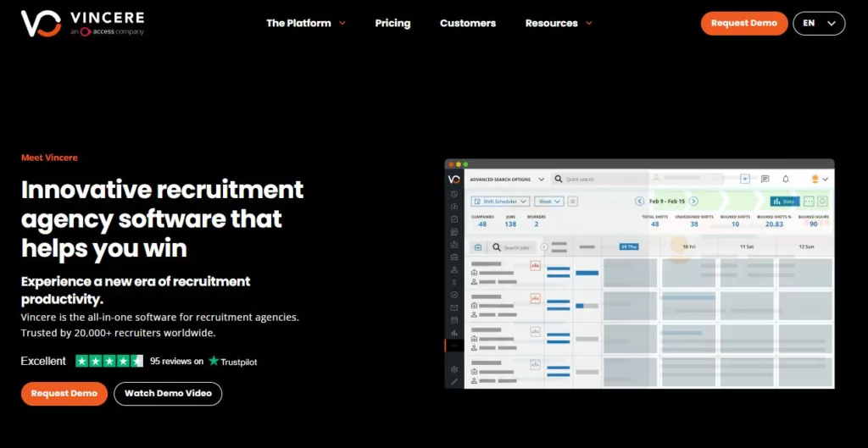Viewport: 868px width, 448px height.
Task: Open the jobs briefcase icon in sidebar
Action: tap(454, 257)
